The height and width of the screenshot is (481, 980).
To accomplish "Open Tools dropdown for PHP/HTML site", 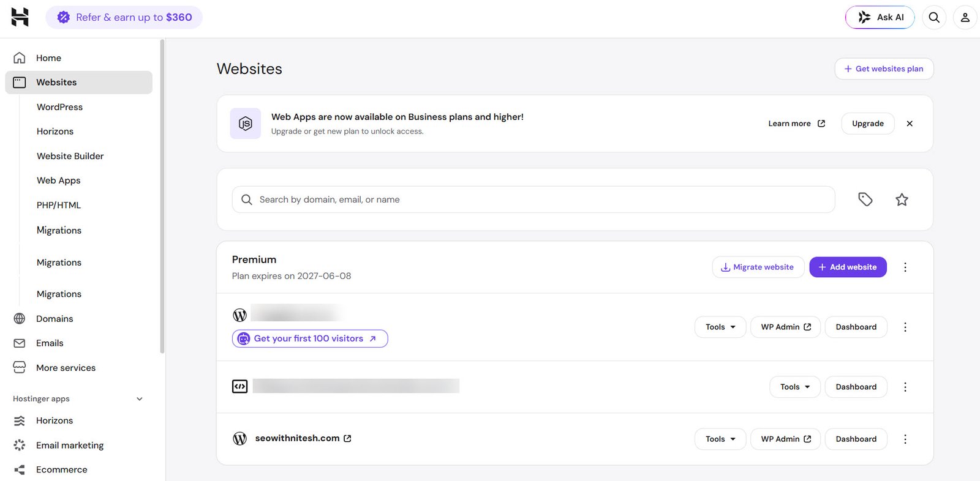I will point(795,387).
